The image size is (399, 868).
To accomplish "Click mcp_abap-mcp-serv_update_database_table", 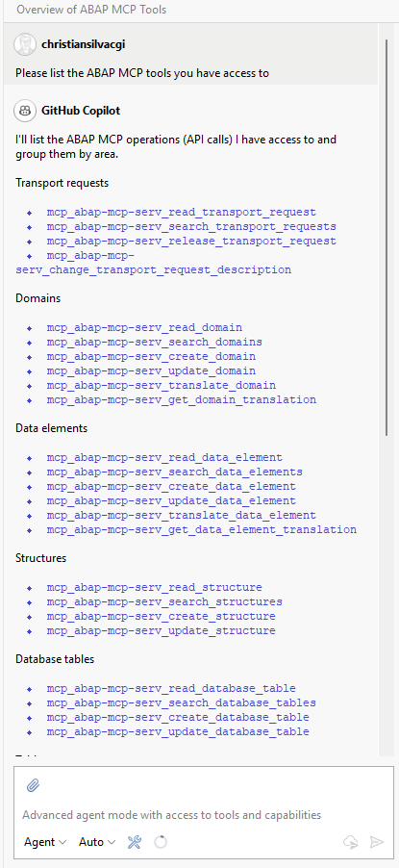I will [178, 731].
